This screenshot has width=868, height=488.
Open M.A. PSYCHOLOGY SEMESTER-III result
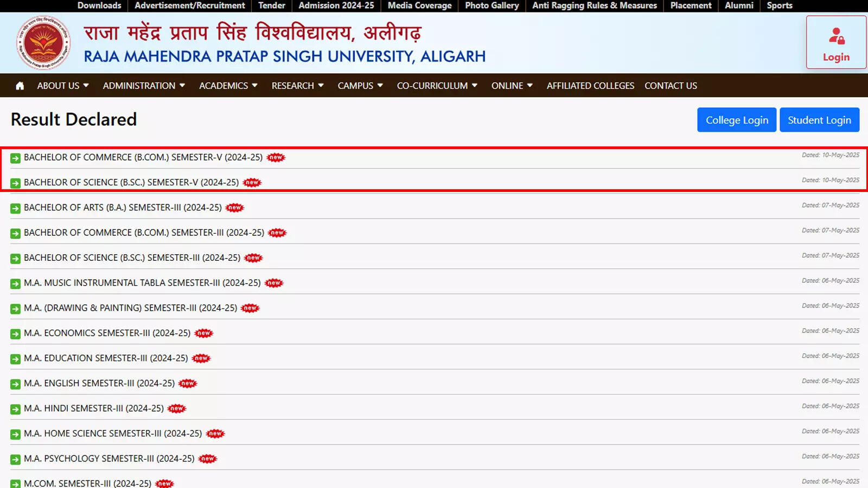coord(109,459)
